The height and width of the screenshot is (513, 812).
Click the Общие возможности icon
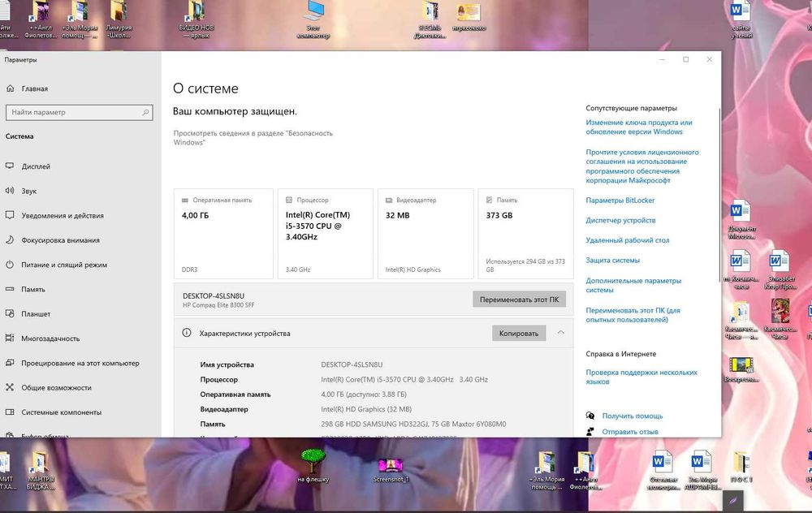click(x=10, y=387)
